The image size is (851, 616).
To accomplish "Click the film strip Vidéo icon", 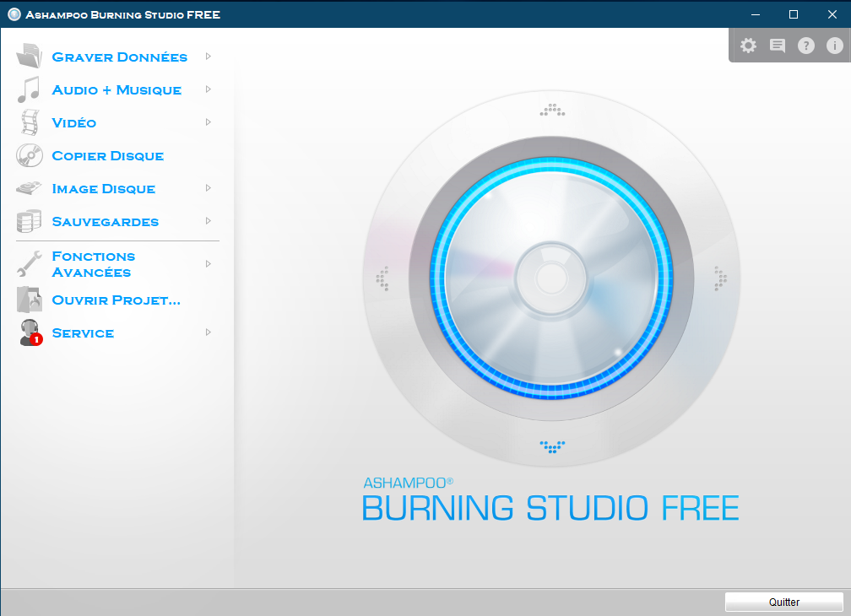I will tap(29, 122).
